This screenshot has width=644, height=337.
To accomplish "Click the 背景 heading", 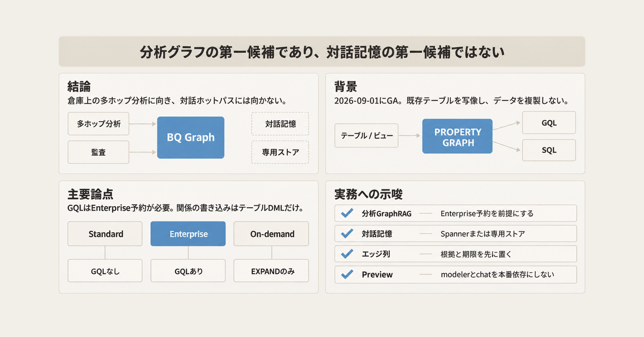I will click(x=346, y=86).
